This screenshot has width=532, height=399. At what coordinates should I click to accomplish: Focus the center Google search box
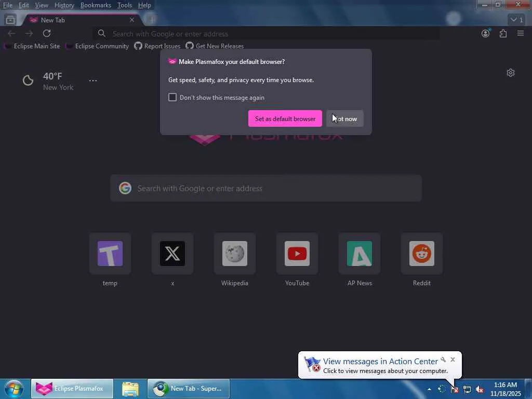[266, 188]
